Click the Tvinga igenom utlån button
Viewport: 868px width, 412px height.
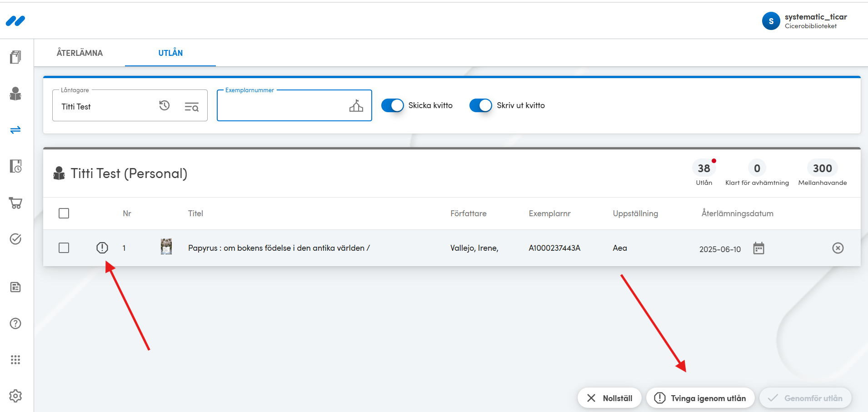click(700, 398)
